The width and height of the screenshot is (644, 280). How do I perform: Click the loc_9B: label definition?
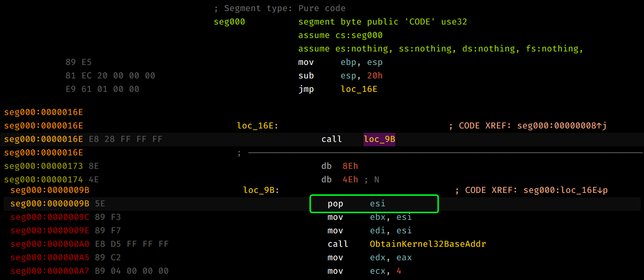click(262, 190)
